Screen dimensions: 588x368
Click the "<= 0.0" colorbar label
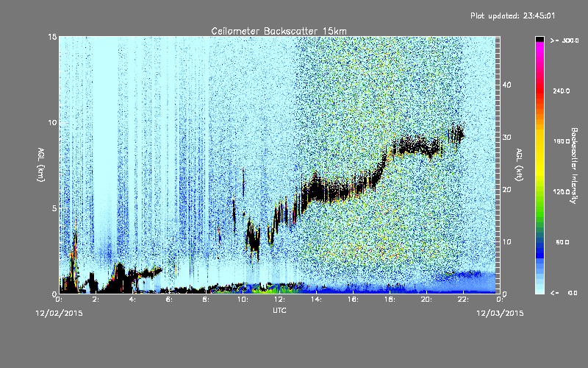click(564, 293)
